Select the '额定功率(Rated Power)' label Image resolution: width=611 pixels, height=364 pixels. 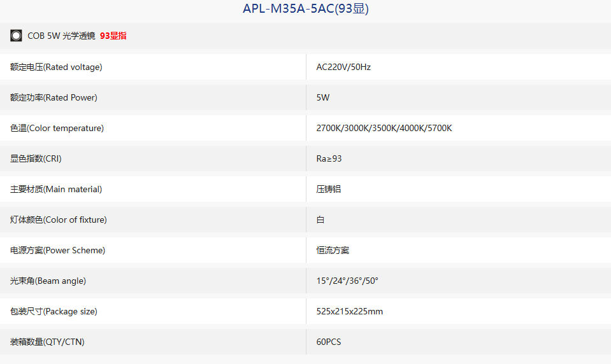click(54, 97)
